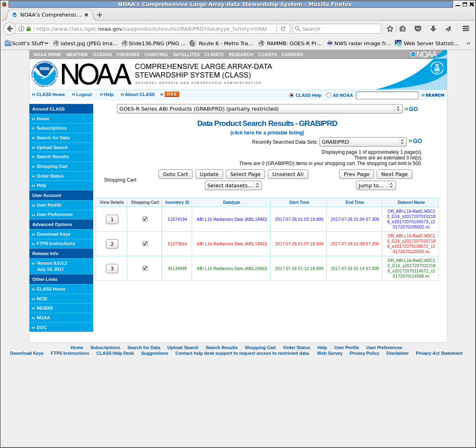The image size is (476, 448).
Task: Click the Select Page button
Action: (x=245, y=174)
